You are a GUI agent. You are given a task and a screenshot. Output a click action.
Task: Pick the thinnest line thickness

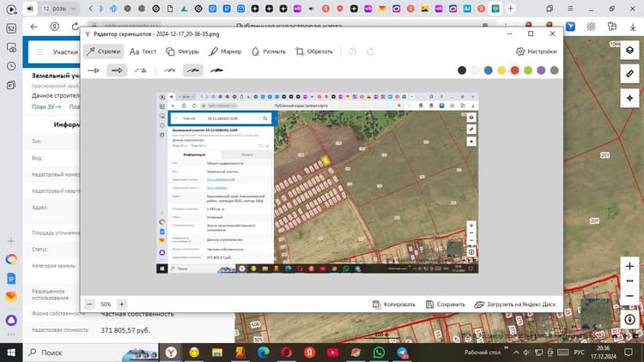click(x=169, y=70)
